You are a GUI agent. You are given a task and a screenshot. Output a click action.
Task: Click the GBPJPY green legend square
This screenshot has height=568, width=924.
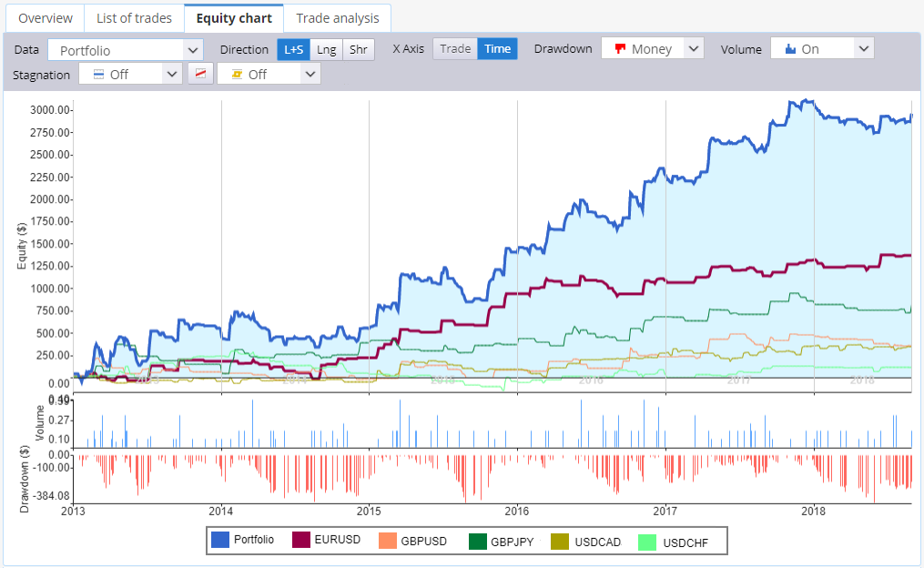(478, 541)
